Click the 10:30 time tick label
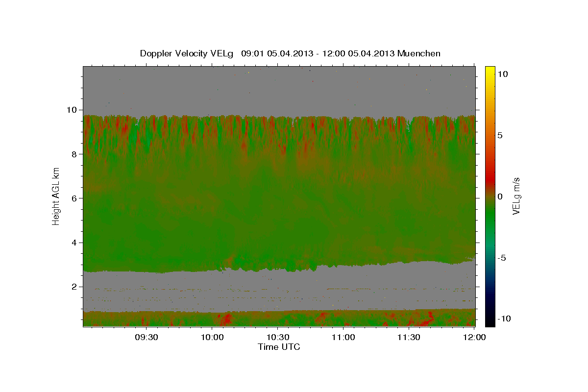 pos(278,337)
